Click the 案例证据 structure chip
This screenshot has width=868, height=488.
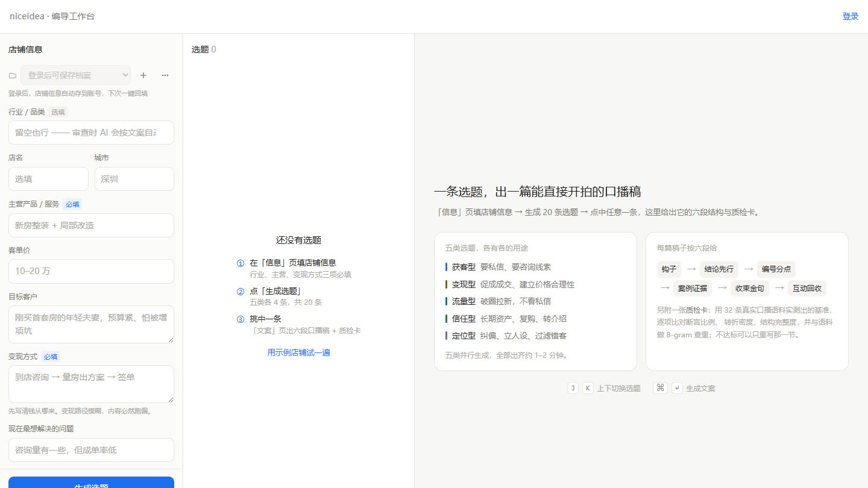[693, 288]
